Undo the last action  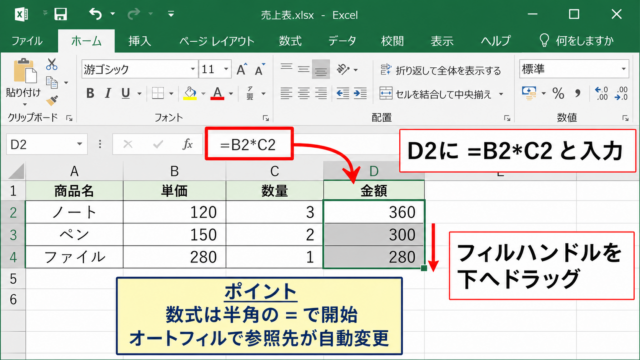(x=95, y=14)
